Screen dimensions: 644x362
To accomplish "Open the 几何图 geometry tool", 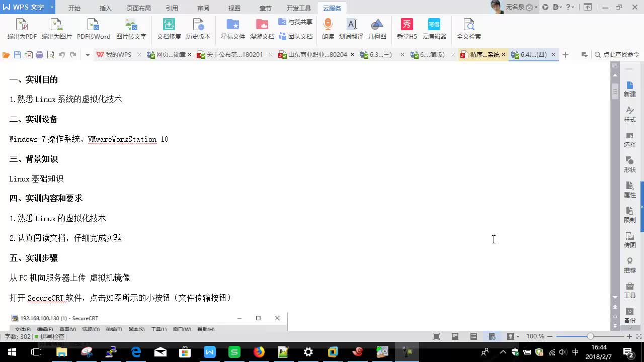I will pos(377,29).
